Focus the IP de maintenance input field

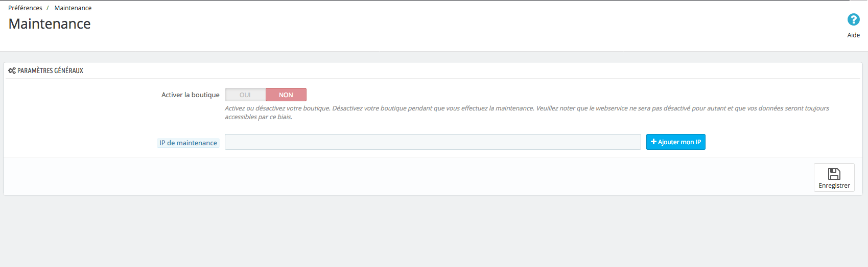point(432,142)
